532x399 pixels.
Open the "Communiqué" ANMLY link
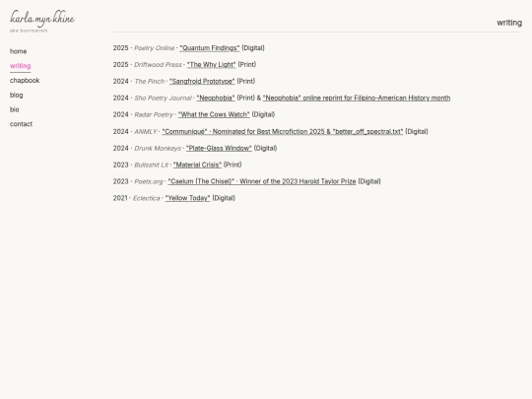coord(283,131)
